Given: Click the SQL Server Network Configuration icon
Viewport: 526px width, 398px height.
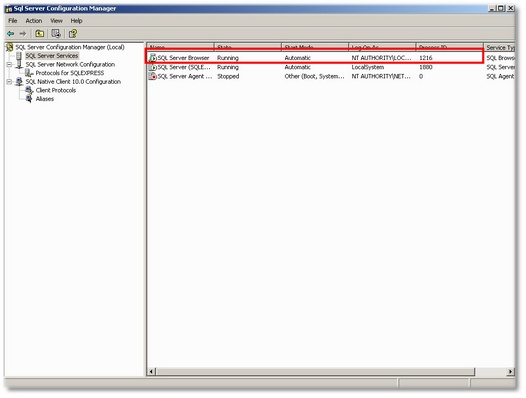Looking at the screenshot, I should 19,64.
